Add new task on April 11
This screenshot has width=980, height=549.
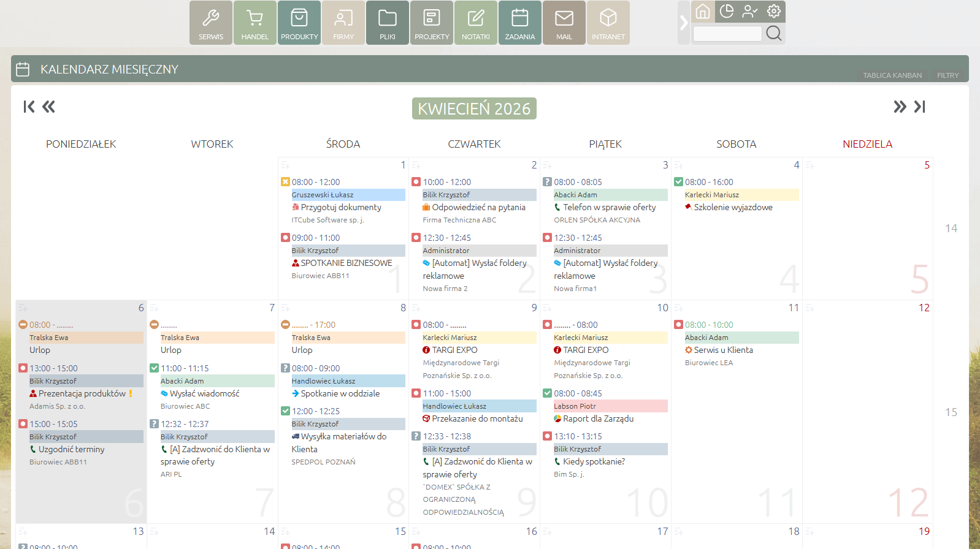[679, 308]
